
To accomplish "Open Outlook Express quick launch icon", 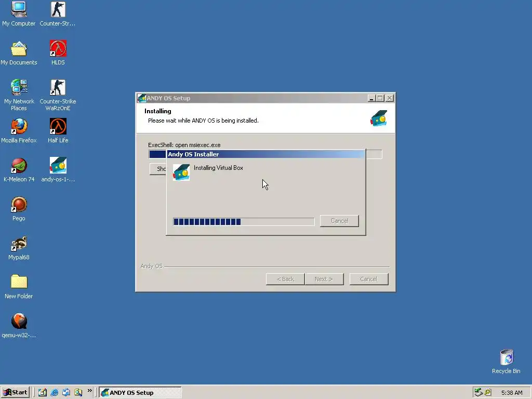I will click(66, 392).
